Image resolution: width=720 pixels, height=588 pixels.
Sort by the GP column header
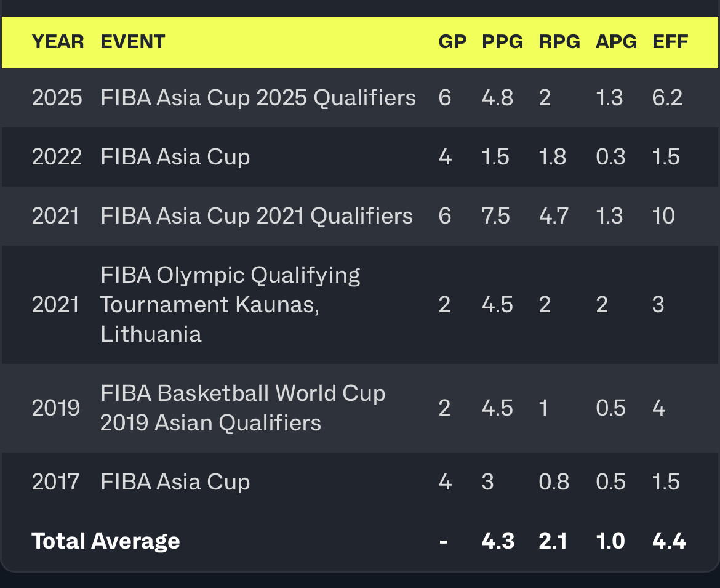coord(452,42)
